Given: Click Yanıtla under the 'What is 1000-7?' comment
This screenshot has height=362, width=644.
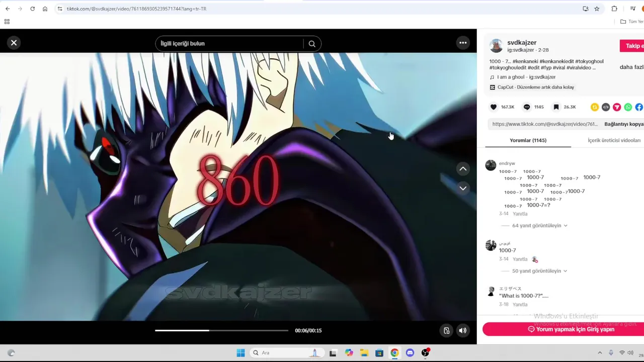Looking at the screenshot, I should coord(520,304).
